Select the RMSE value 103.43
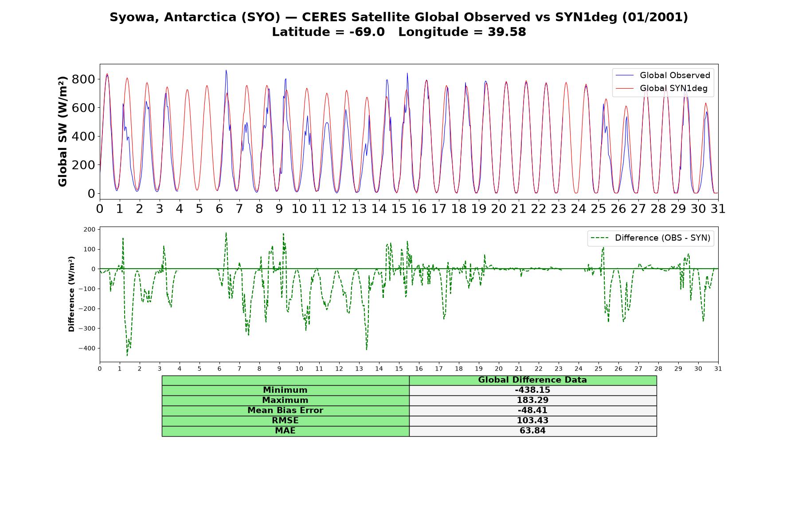Image resolution: width=798 pixels, height=532 pixels. [532, 421]
